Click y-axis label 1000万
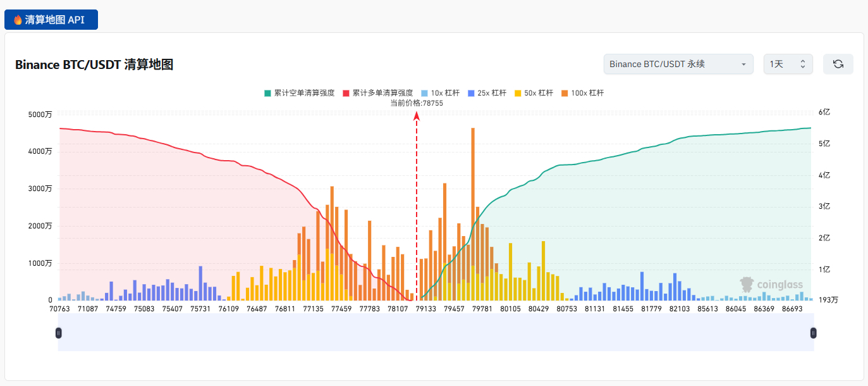Screen dimensions: 868x386 (x=40, y=263)
